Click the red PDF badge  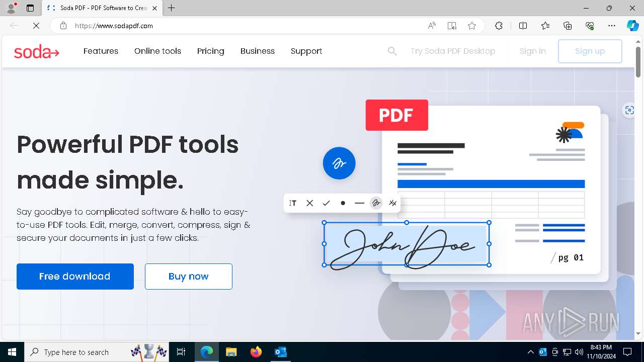coord(397,115)
